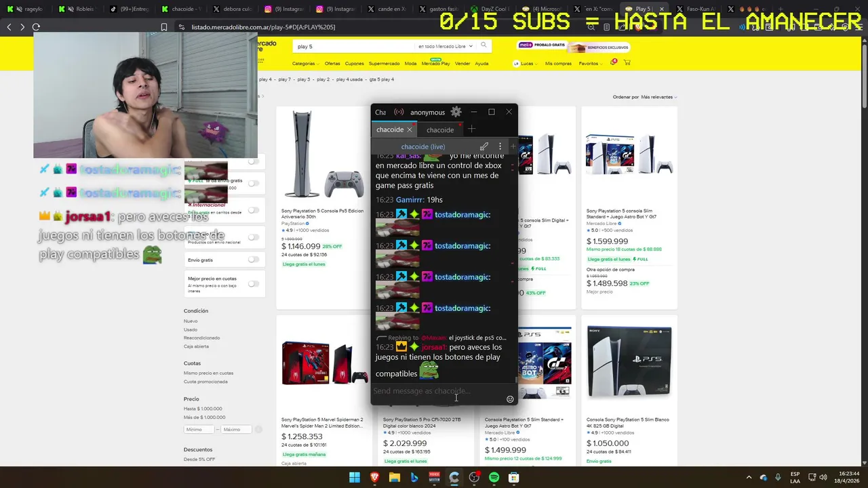Image resolution: width=868 pixels, height=488 pixels.
Task: Show hidden system tray icons
Action: [x=749, y=477]
